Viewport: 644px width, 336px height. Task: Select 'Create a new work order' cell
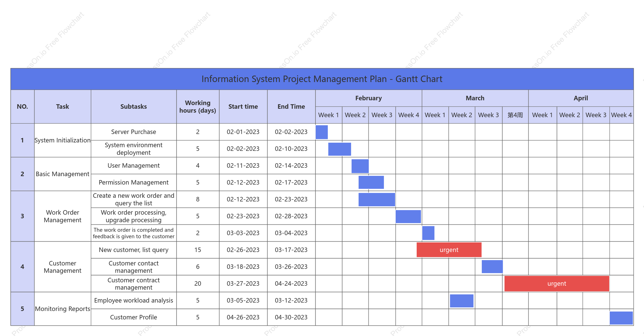tap(134, 199)
